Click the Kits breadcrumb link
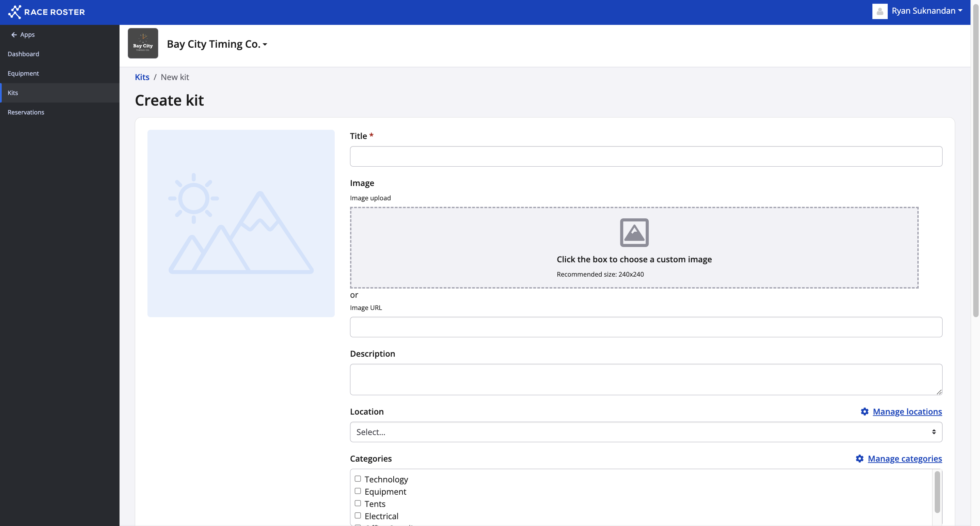The image size is (980, 526). (142, 77)
